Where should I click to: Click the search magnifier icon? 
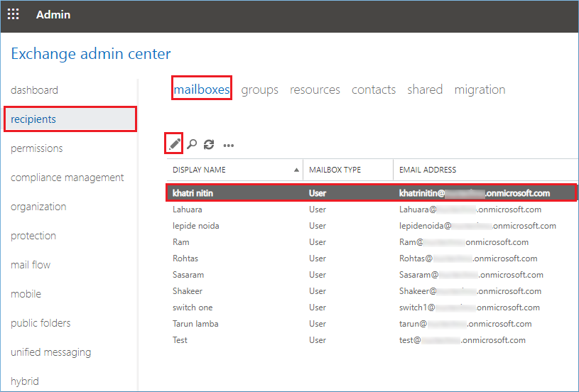click(192, 144)
